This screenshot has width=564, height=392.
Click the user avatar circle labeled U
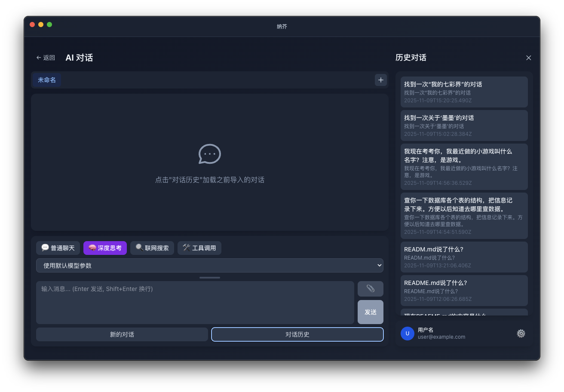pos(407,334)
